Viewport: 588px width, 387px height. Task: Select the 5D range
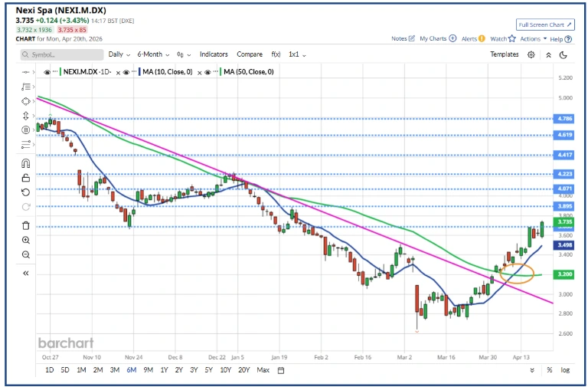[65, 370]
